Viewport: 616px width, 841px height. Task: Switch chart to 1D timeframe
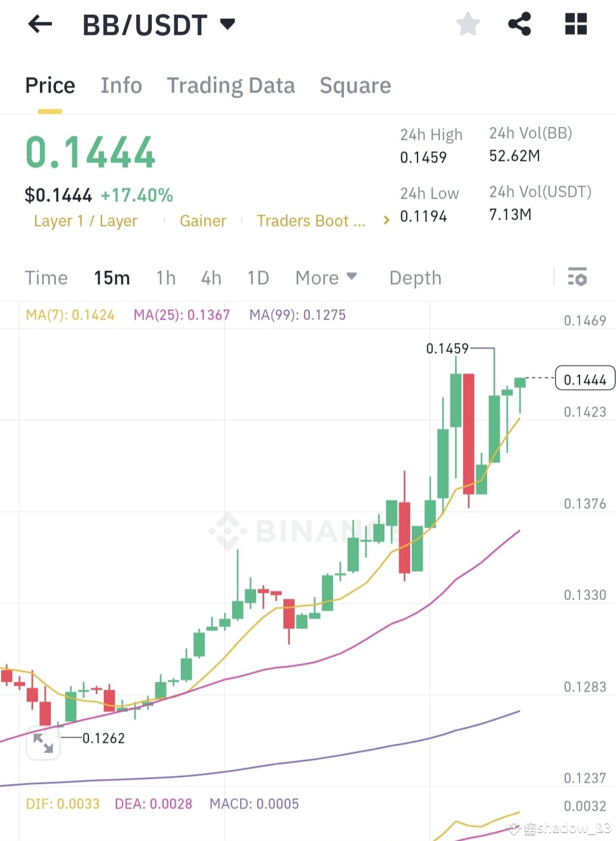click(258, 278)
